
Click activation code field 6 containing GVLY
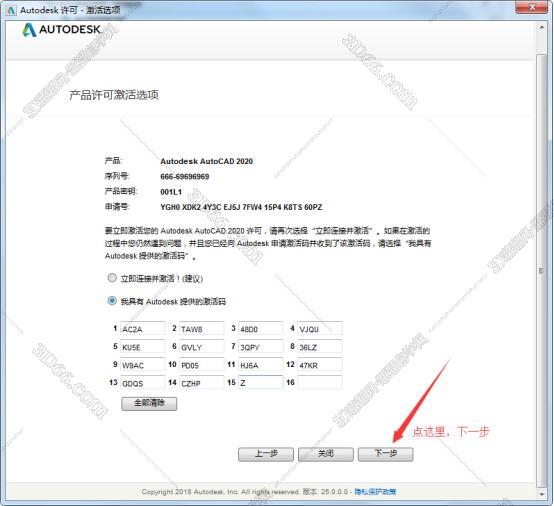click(202, 347)
